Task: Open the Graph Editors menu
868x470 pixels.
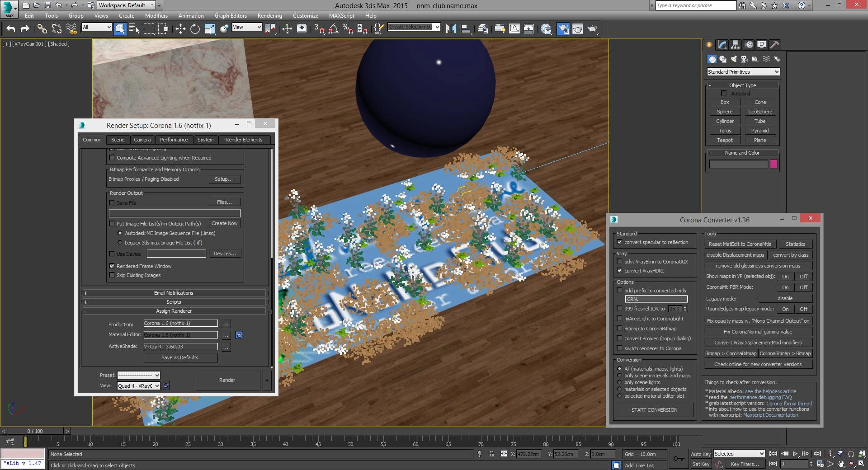Action: [231, 16]
